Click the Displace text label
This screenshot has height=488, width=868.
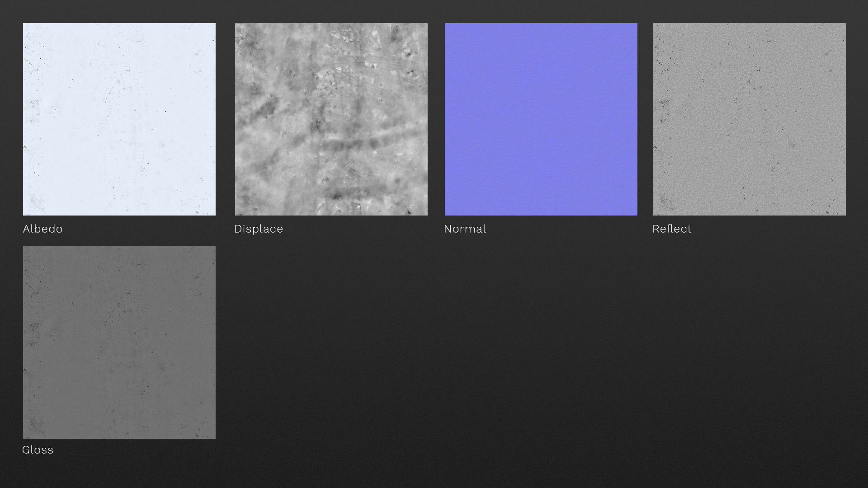click(x=259, y=229)
